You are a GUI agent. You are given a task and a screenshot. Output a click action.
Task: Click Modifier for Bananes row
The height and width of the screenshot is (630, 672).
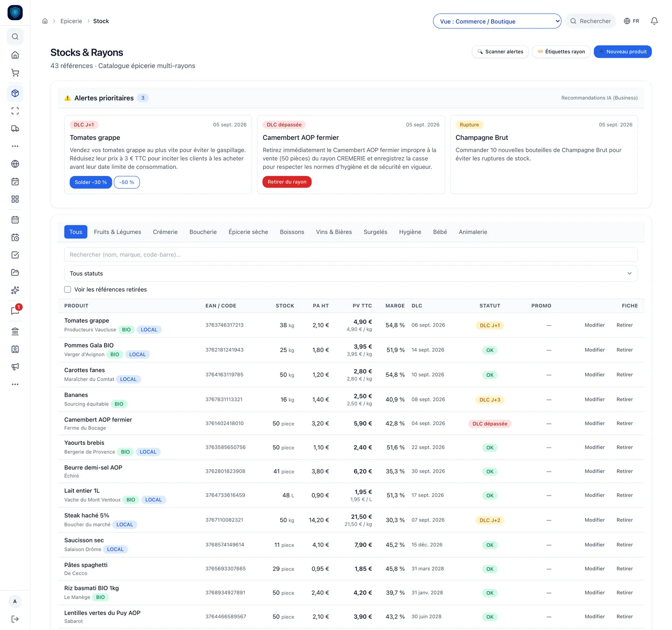(595, 399)
